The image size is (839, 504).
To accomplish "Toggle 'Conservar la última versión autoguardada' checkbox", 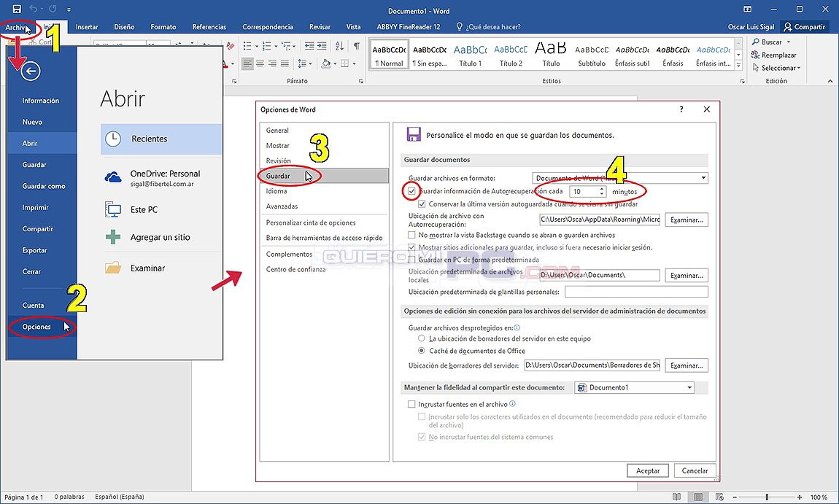I will [422, 203].
